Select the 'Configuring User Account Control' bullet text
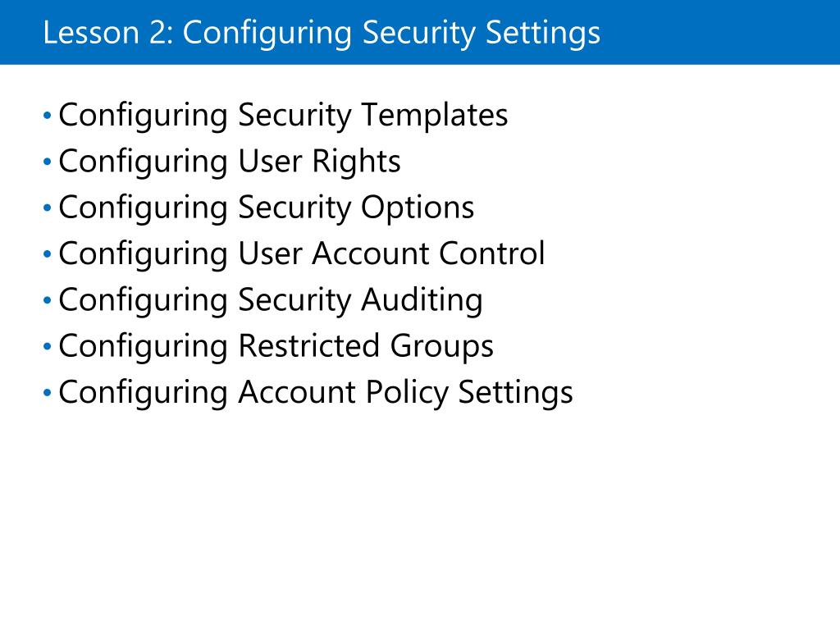The width and height of the screenshot is (840, 630). (302, 253)
